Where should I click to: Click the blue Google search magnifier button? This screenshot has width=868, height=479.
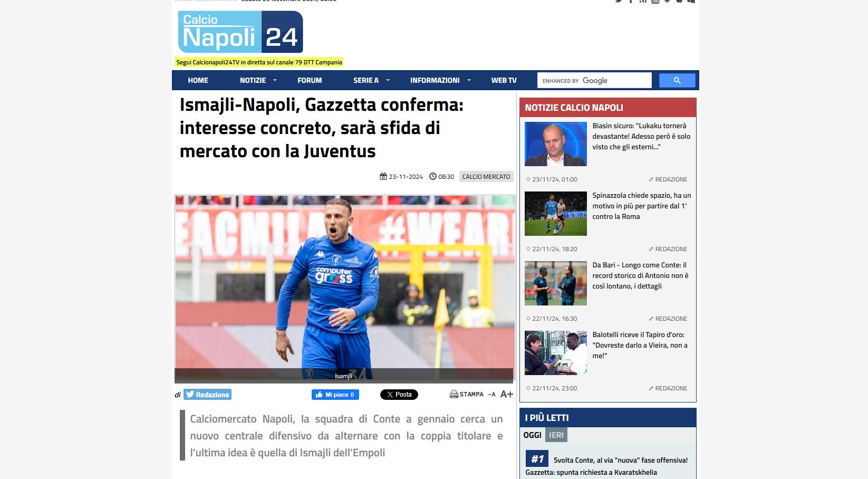tap(677, 81)
